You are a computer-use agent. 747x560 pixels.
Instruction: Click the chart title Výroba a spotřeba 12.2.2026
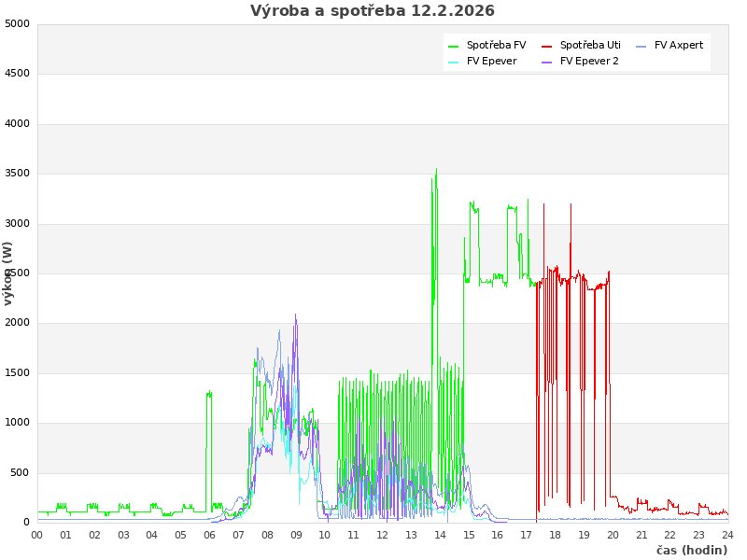coord(373,11)
